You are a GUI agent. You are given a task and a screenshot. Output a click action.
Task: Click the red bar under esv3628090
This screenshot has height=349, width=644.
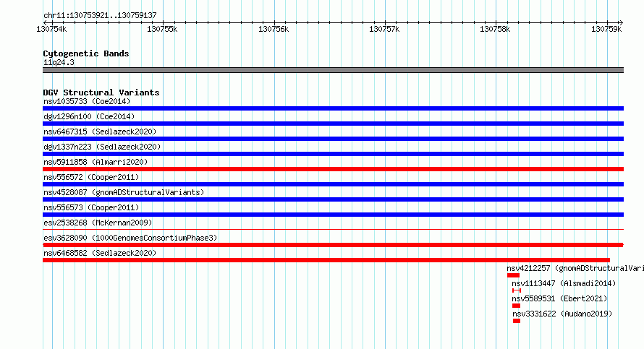pyautogui.click(x=333, y=245)
